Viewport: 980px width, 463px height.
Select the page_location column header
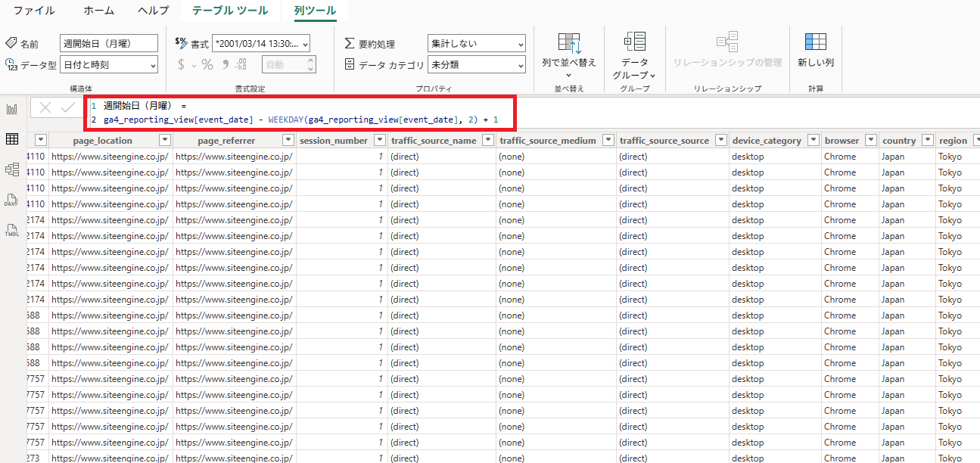[x=103, y=141]
